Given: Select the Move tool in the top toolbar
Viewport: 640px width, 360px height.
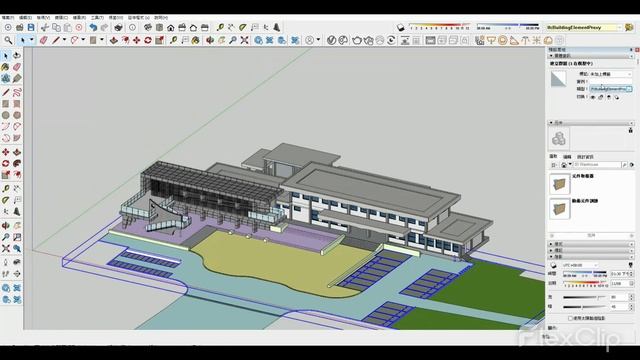Looking at the screenshot, I should (137, 40).
